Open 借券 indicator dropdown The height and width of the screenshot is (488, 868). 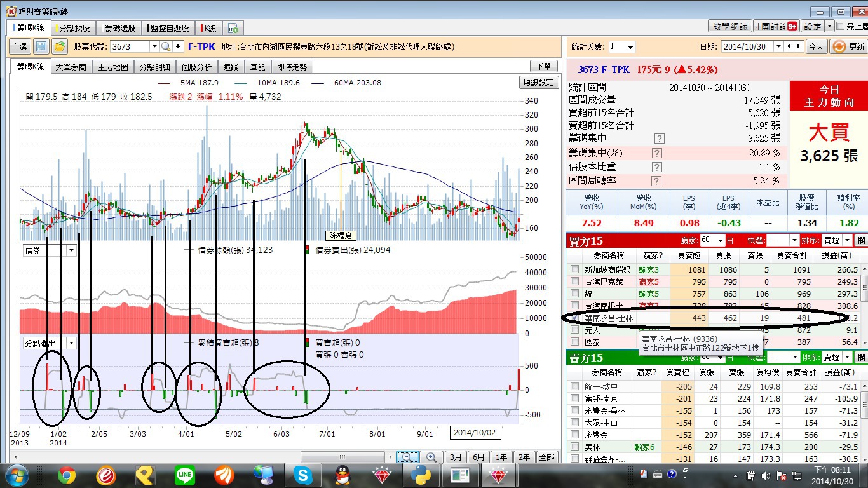click(71, 250)
